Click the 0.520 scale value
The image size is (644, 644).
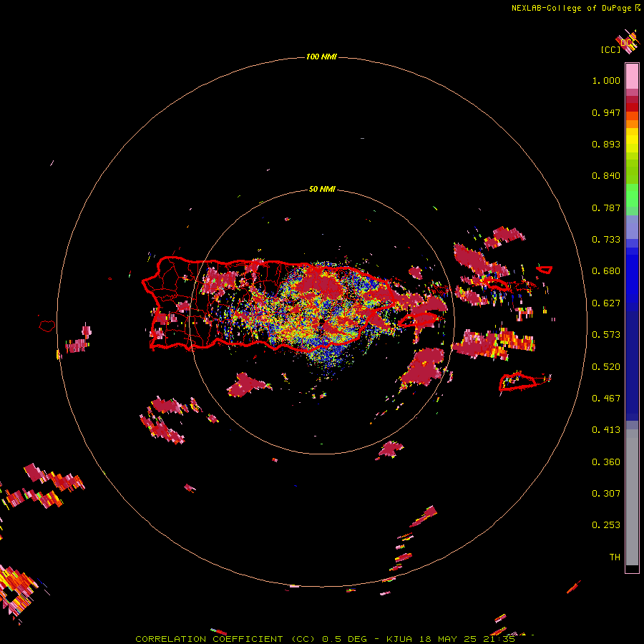606,367
